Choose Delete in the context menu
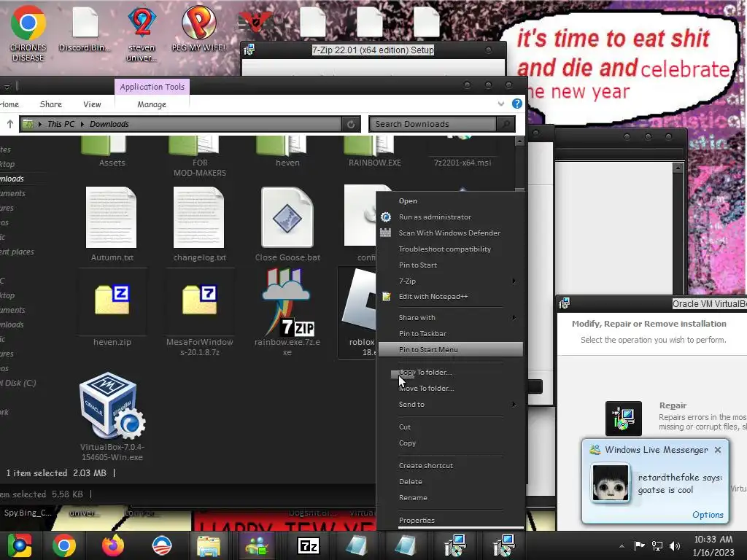The height and width of the screenshot is (560, 747). 451,481
